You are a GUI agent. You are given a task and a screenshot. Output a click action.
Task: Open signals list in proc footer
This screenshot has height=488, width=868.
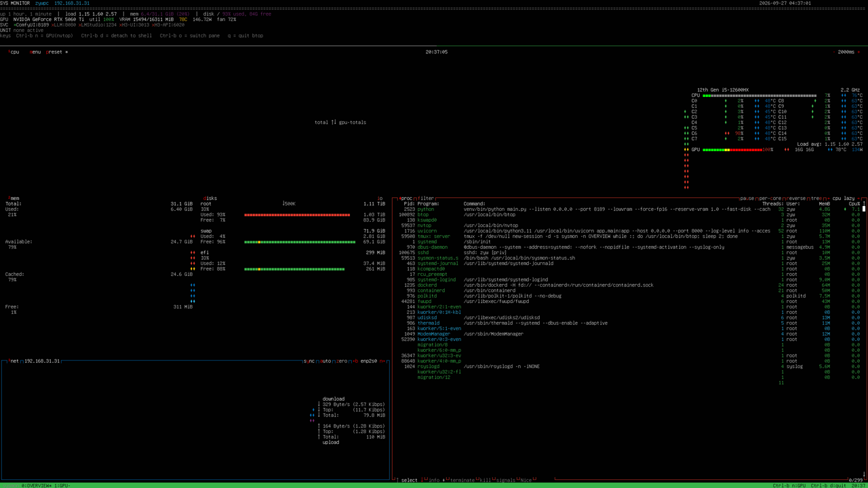pyautogui.click(x=506, y=481)
